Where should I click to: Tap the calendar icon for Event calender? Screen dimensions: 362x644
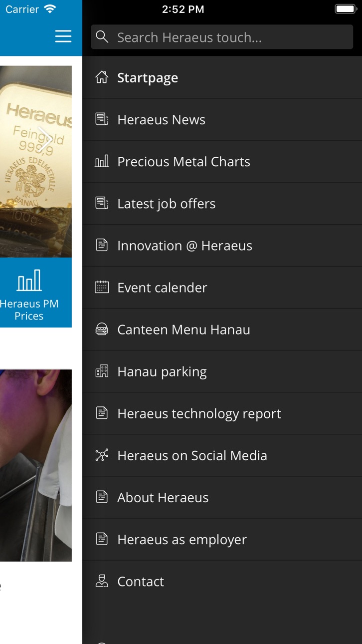point(102,287)
